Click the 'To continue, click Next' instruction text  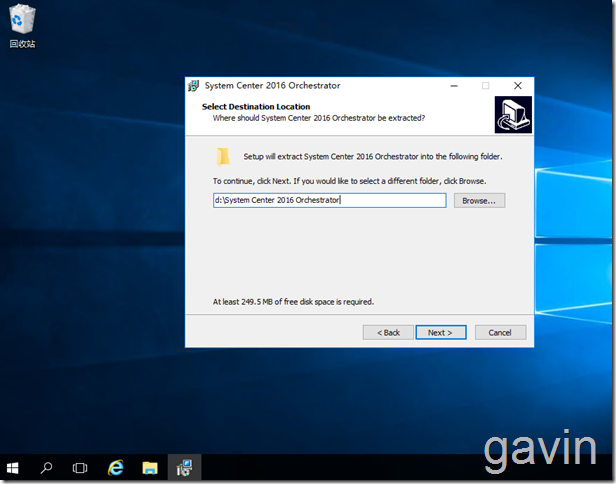pos(349,181)
